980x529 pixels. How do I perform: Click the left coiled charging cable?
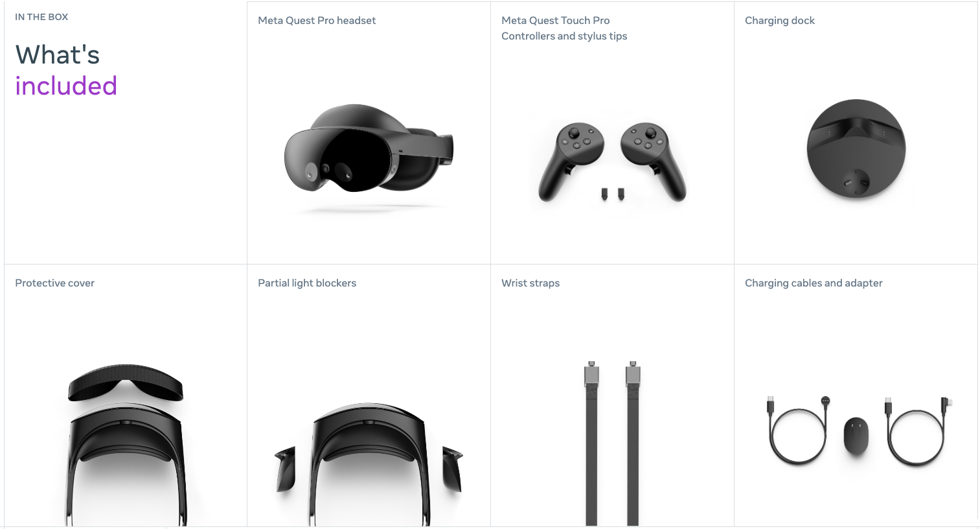(x=798, y=430)
